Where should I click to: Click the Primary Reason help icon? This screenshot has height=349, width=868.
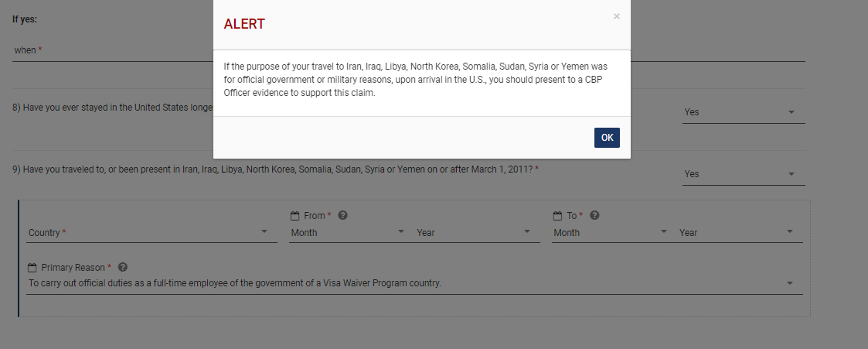pos(123,268)
